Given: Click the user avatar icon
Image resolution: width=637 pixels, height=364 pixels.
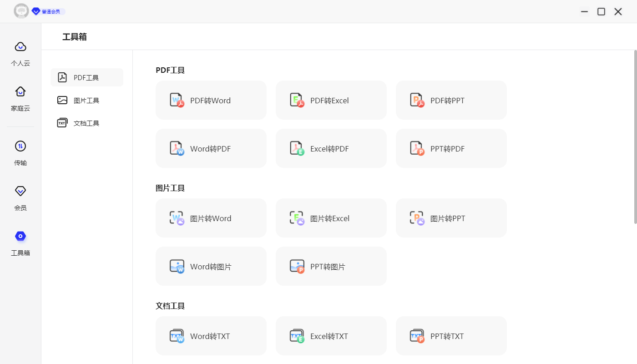Looking at the screenshot, I should point(21,11).
